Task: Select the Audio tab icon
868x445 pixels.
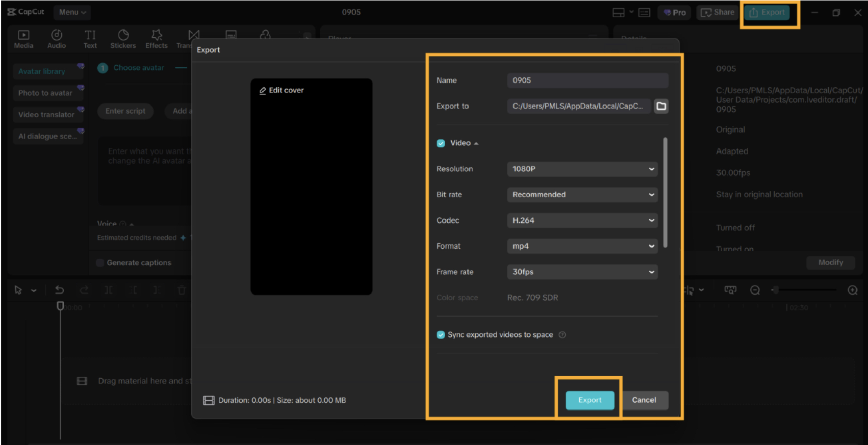Action: click(56, 35)
